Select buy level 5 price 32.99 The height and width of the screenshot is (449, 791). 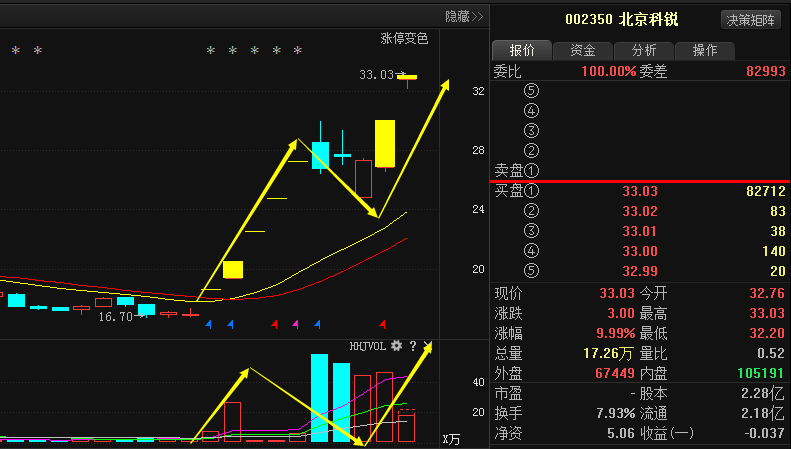[x=640, y=271]
